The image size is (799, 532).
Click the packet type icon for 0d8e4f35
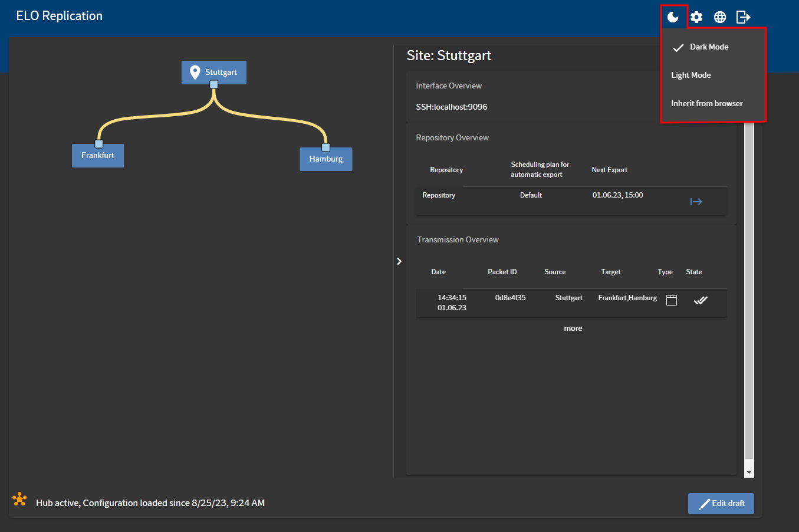click(672, 300)
